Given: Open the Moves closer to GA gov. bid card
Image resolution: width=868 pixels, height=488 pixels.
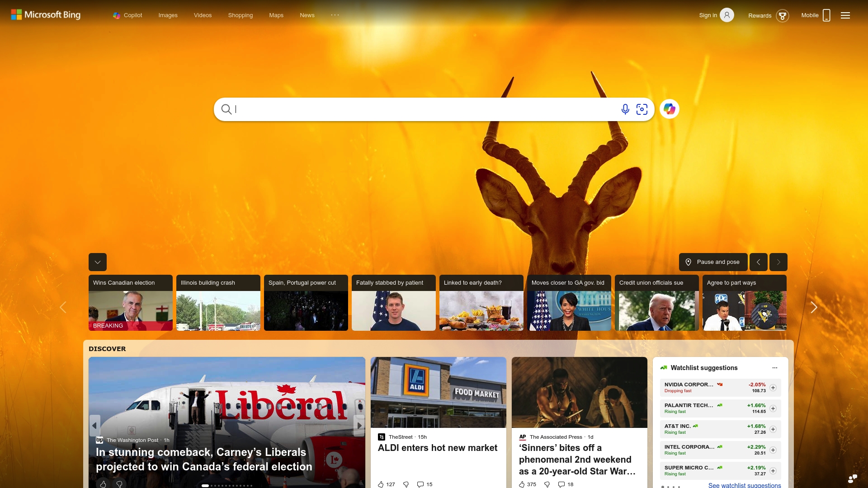Looking at the screenshot, I should (569, 303).
